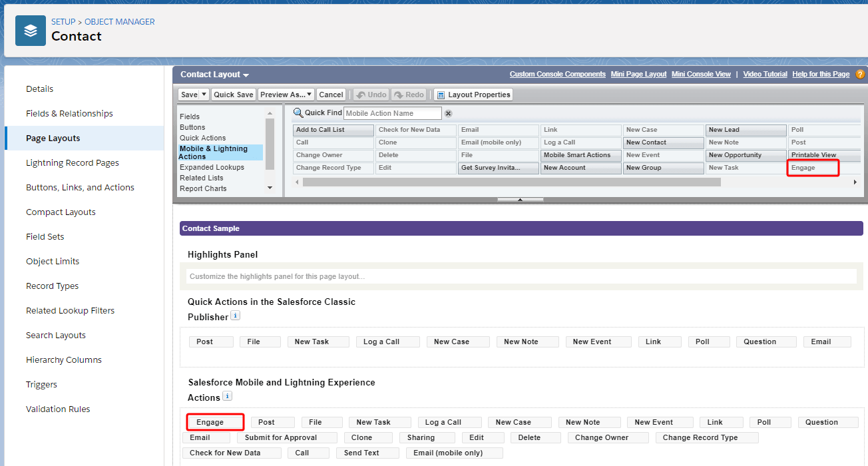Click the Quick Find magnifier icon

point(298,113)
